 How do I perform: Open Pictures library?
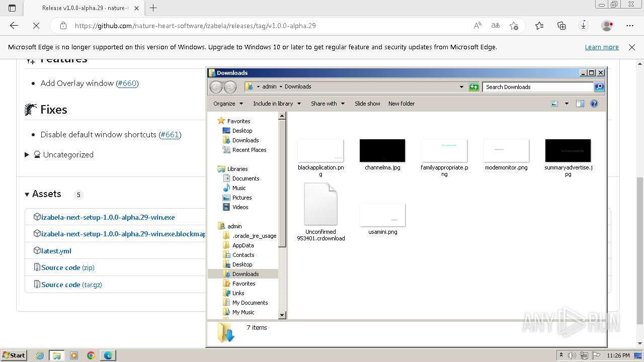point(242,198)
